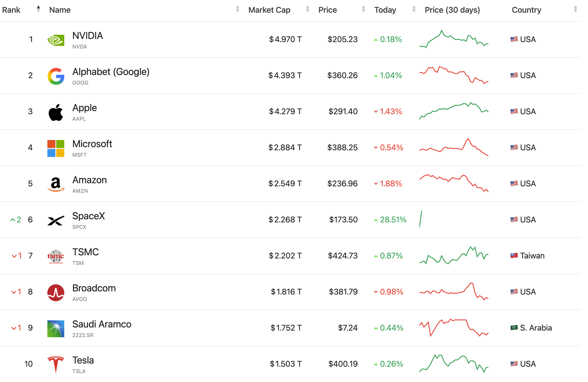Sort by Rank using its sort arrows

[38, 9]
